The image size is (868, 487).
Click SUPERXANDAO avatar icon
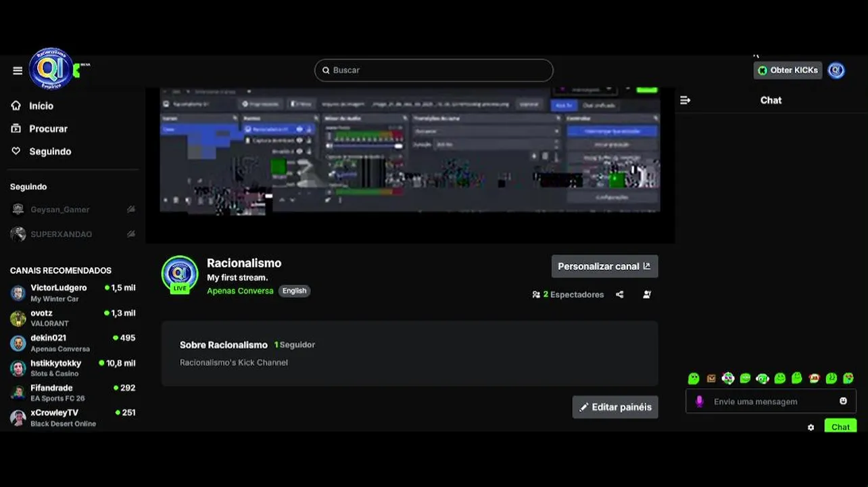tap(18, 234)
